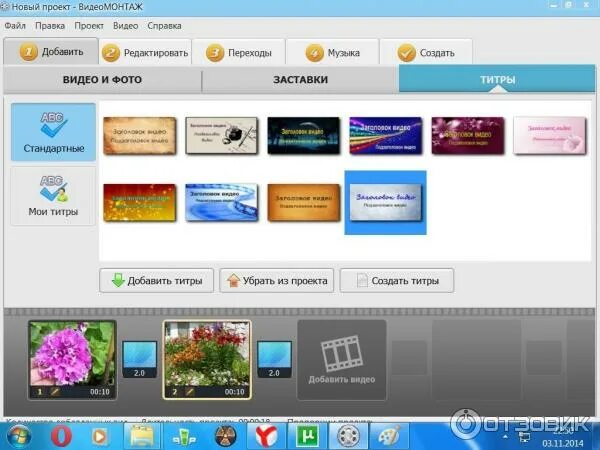Click the Добавить видео placeholder
Image resolution: width=600 pixels, height=450 pixels.
(342, 360)
